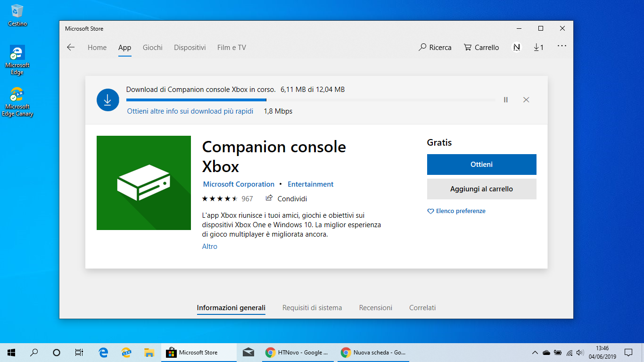Screen dimensions: 644x362
Task: Click the download progress bar
Action: pyautogui.click(x=311, y=100)
